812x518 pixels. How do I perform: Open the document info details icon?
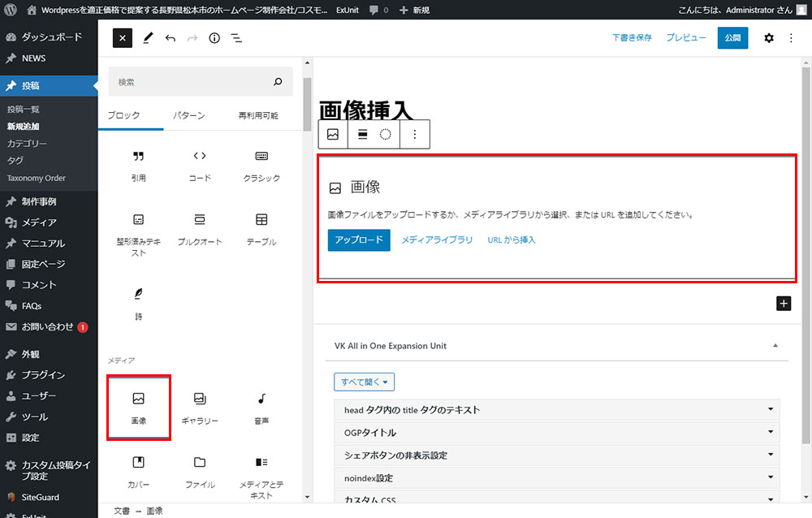214,38
